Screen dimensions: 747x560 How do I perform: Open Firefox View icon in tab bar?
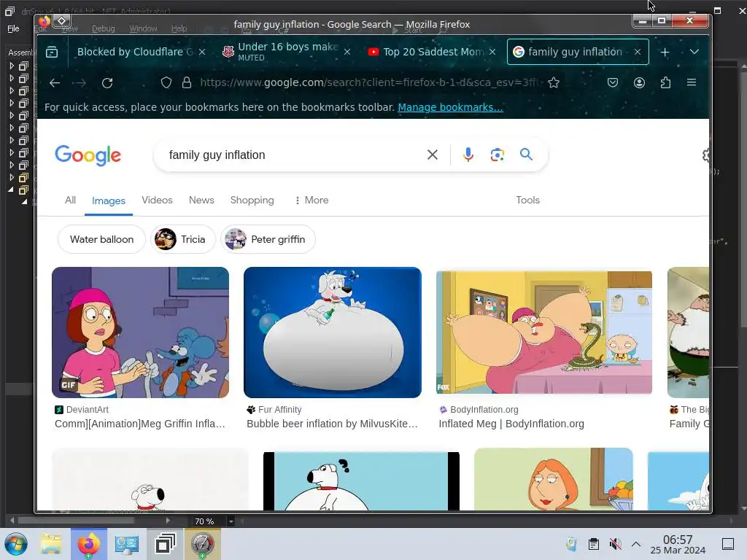52,52
